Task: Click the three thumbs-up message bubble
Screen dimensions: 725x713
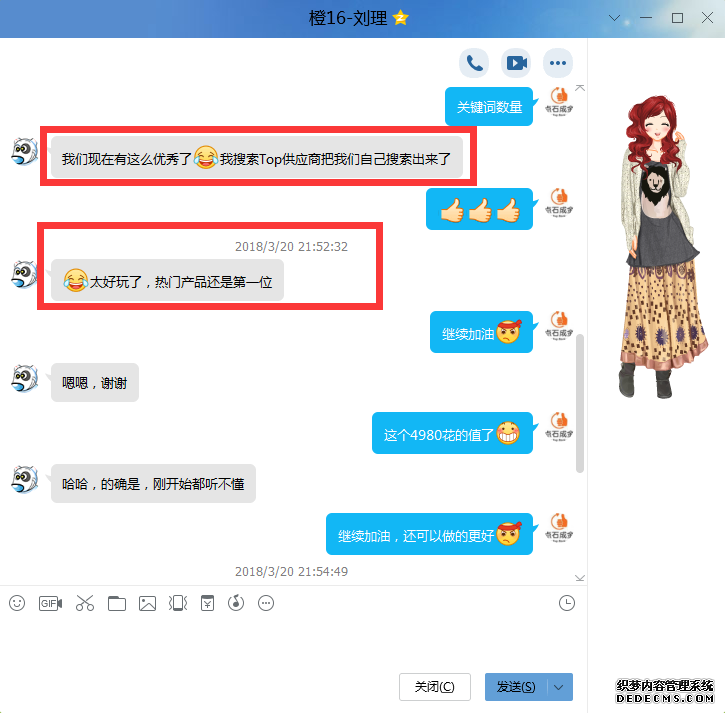Action: [479, 209]
